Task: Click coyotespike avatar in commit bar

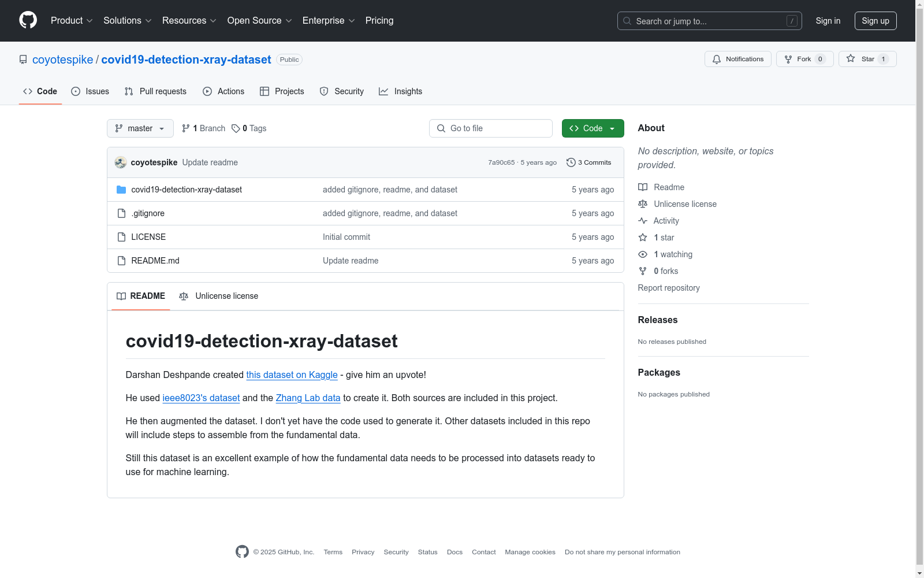Action: (x=121, y=162)
